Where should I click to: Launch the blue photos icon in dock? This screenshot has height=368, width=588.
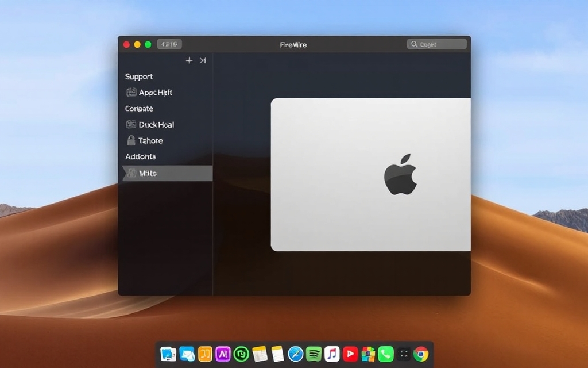(x=187, y=354)
